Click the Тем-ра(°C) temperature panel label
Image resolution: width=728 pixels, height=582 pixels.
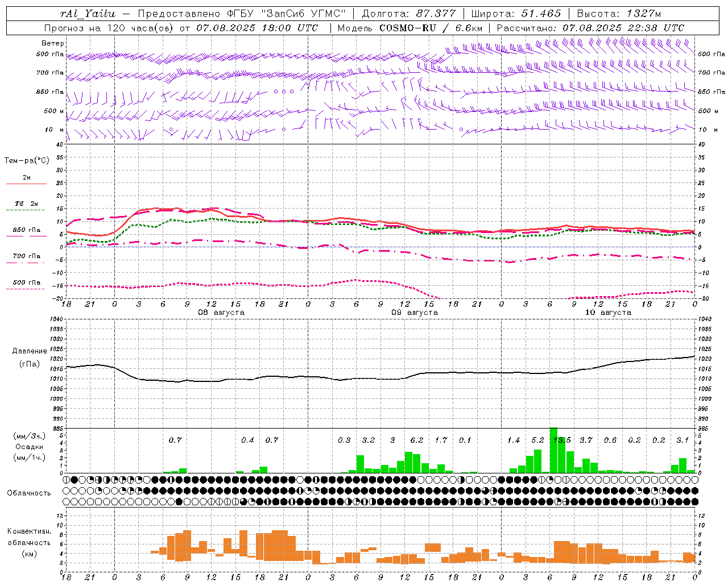pyautogui.click(x=27, y=160)
